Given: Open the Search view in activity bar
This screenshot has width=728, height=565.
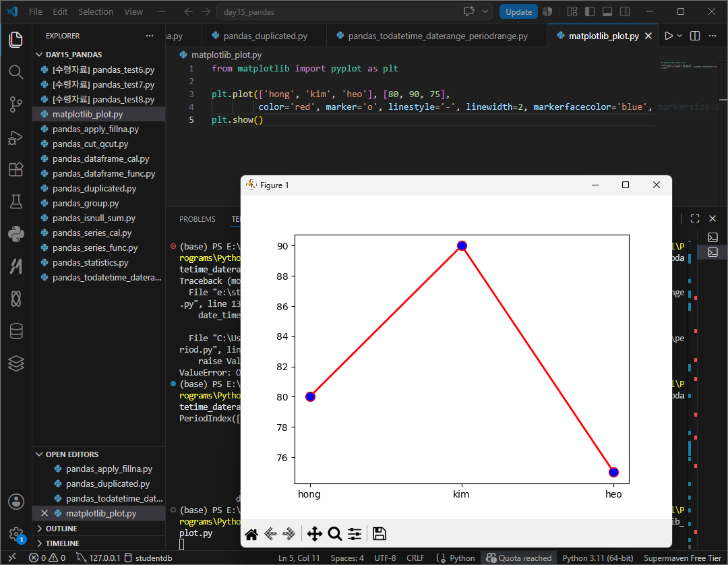Looking at the screenshot, I should 16,72.
